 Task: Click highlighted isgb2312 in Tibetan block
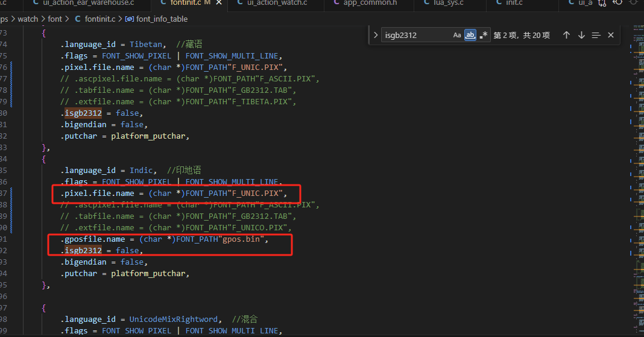point(83,113)
